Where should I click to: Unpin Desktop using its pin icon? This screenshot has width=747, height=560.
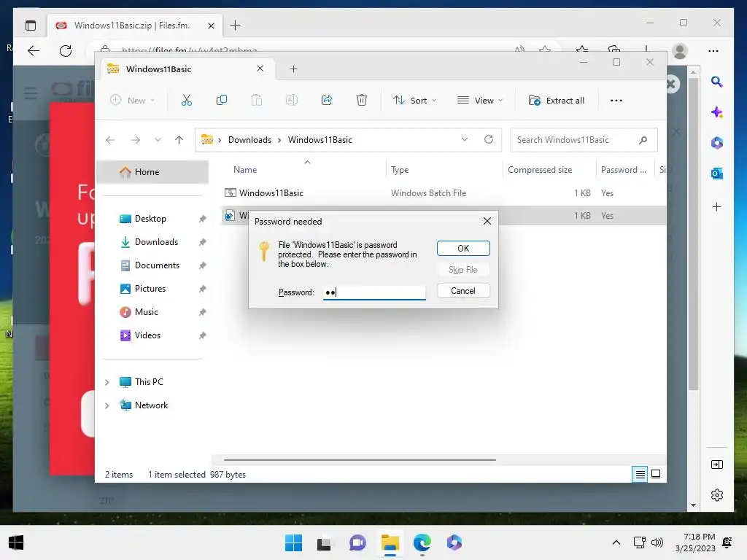pos(203,219)
